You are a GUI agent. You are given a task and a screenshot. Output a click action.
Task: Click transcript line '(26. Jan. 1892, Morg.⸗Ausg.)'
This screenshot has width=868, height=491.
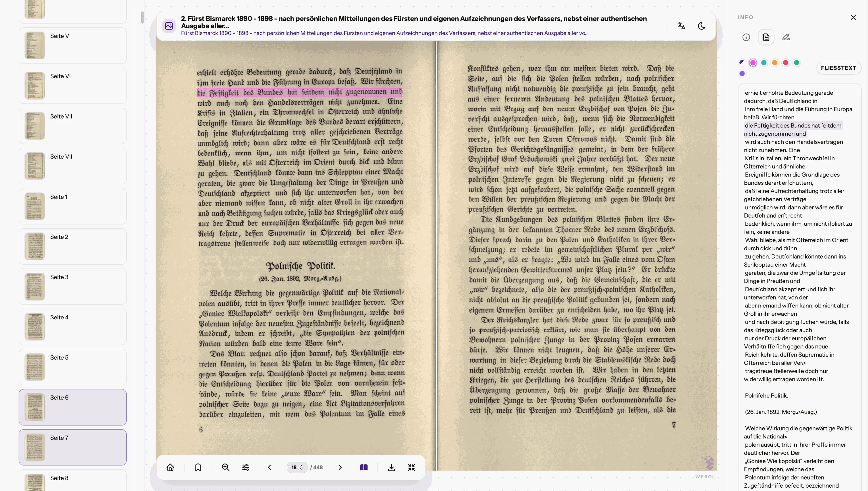click(x=781, y=412)
